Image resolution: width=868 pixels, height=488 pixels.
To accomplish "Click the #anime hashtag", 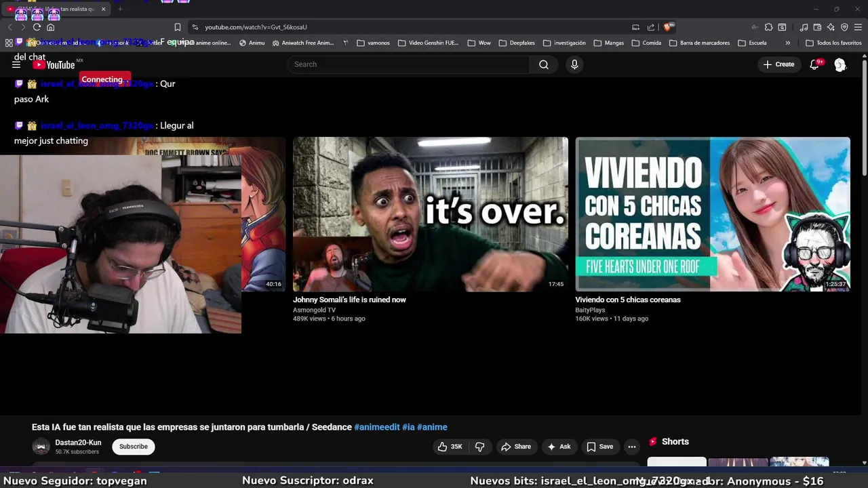I will tap(432, 427).
